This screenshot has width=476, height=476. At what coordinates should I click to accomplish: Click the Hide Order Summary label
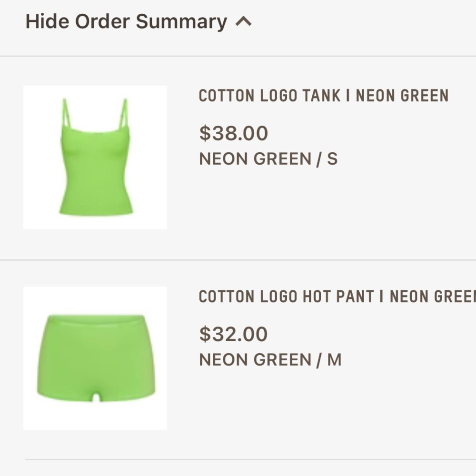click(126, 21)
